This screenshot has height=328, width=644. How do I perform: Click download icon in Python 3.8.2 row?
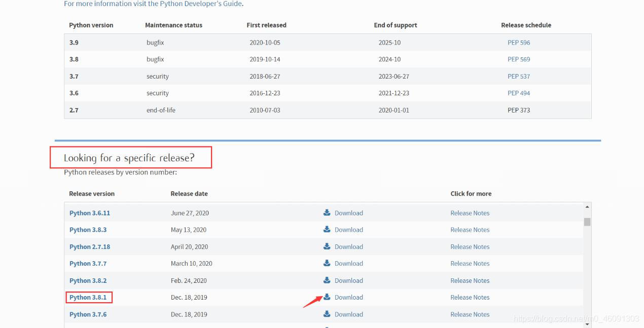327,280
